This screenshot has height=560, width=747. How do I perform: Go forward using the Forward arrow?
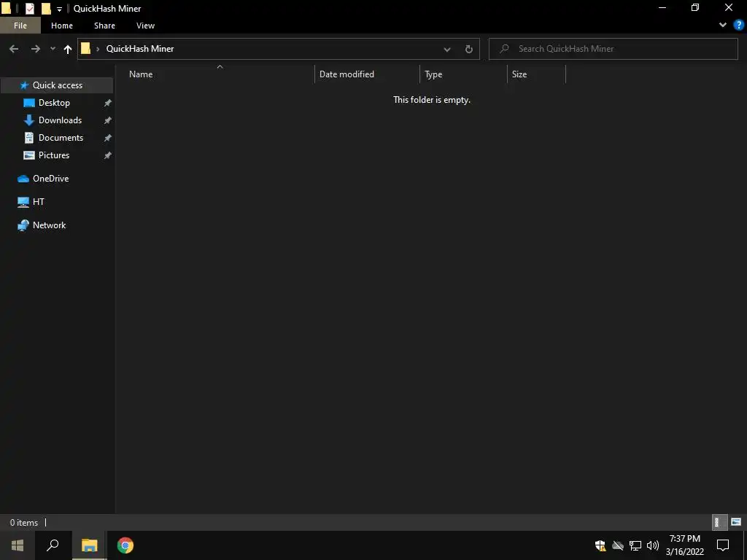[x=36, y=49]
